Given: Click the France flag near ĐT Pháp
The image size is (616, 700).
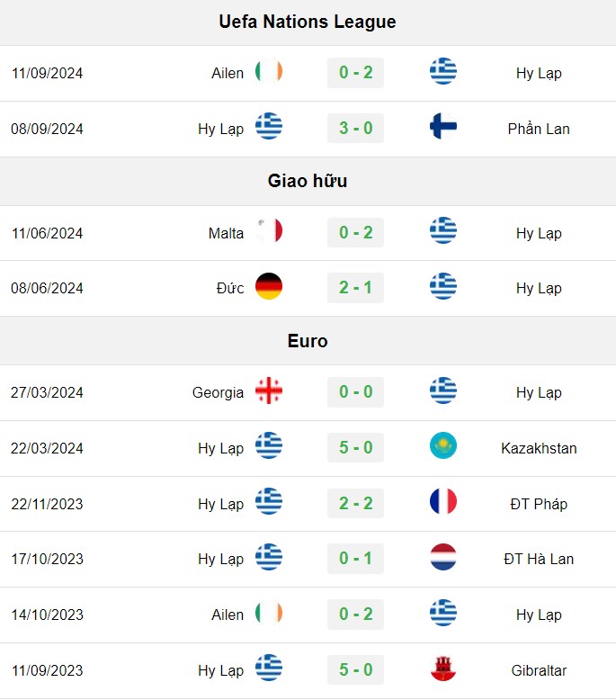Looking at the screenshot, I should 443,502.
